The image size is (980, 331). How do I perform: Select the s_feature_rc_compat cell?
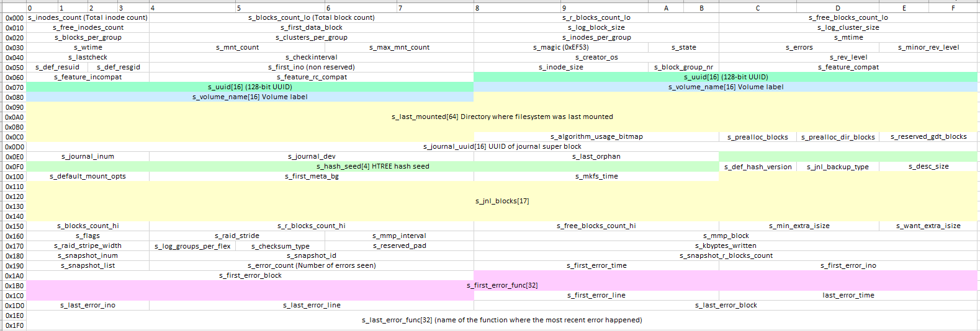click(312, 77)
